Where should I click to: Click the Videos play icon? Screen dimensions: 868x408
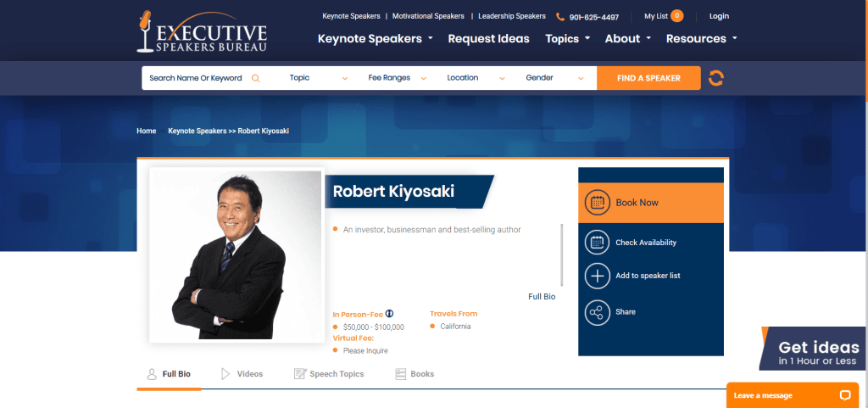[225, 374]
